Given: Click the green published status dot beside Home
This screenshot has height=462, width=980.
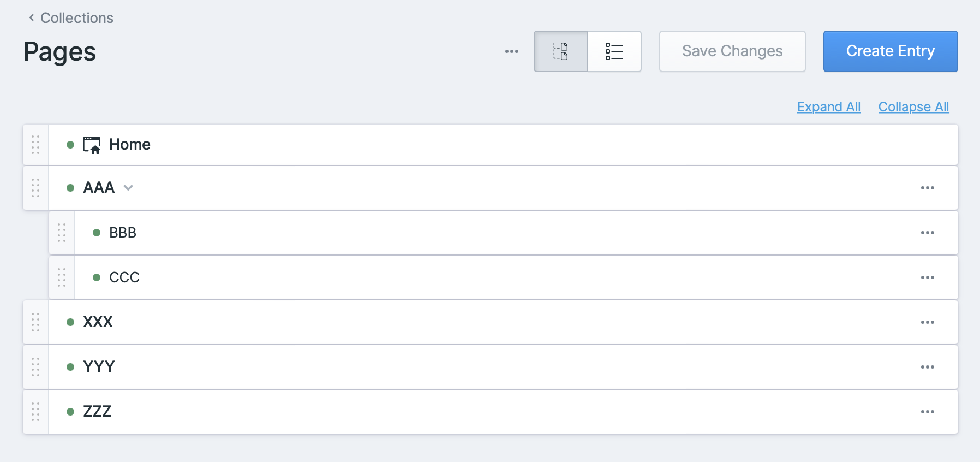Looking at the screenshot, I should coord(69,144).
